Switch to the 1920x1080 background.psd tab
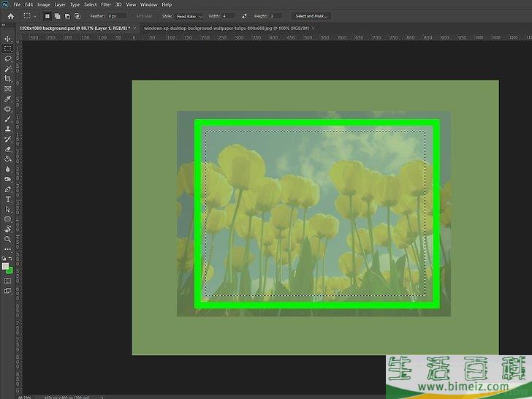532x399 pixels. pyautogui.click(x=75, y=28)
